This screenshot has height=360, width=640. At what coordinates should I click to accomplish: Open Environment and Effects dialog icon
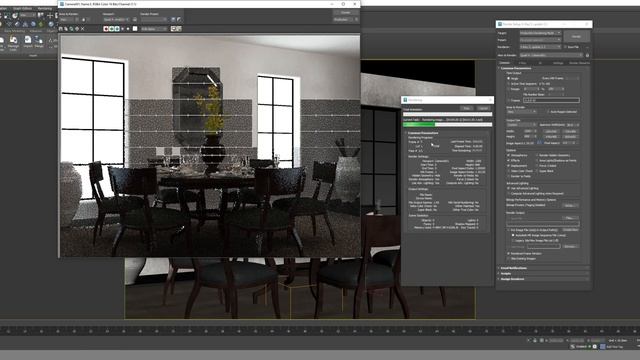tap(179, 19)
